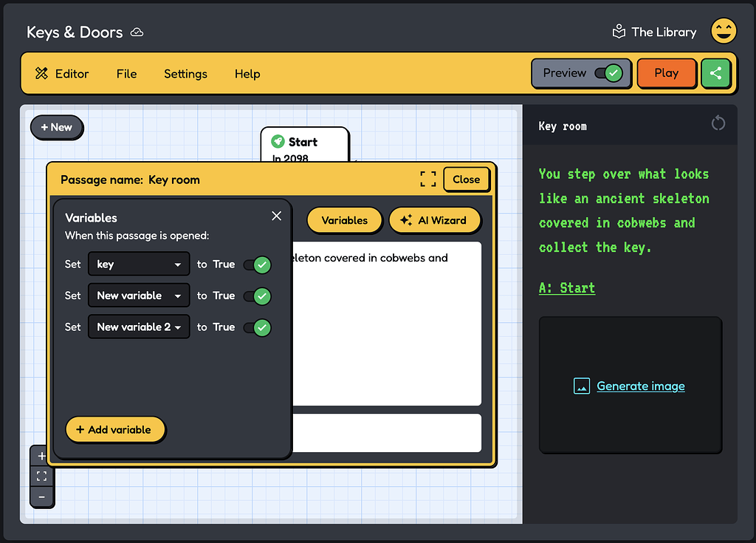The image size is (756, 543).
Task: Click the refresh icon in the Key room panel
Action: pyautogui.click(x=718, y=123)
